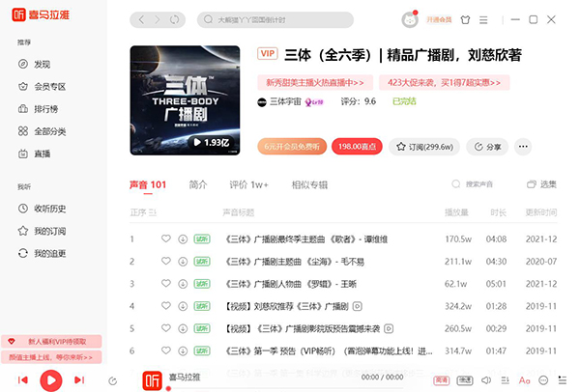This screenshot has height=392, width=580.
Task: Like track 3 《罗辑》 heart icon
Action: click(x=166, y=283)
